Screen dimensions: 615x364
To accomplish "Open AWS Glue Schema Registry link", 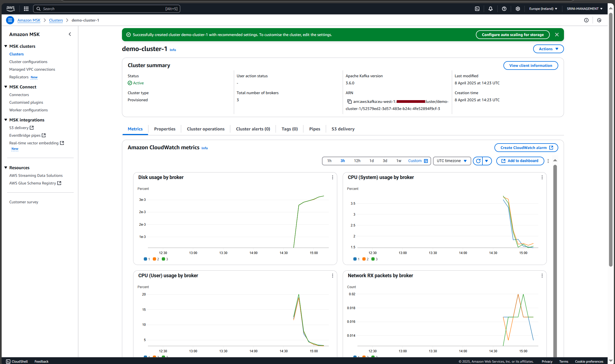I will pos(35,183).
